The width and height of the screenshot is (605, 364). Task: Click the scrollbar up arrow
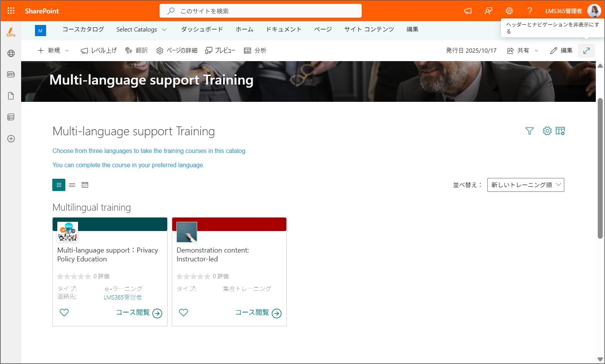600,66
